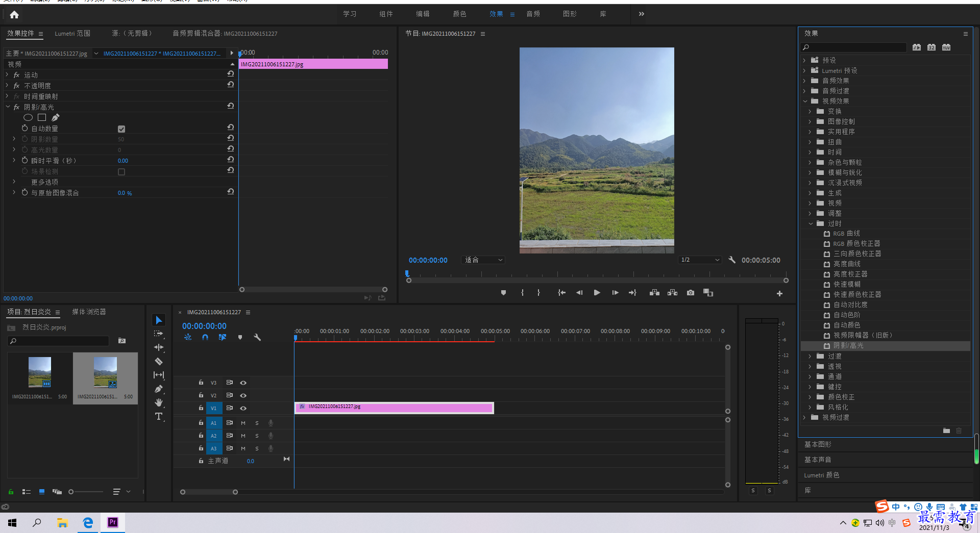Toggle 场景检测 checkbox
Viewport: 980px width, 533px height.
pyautogui.click(x=121, y=172)
